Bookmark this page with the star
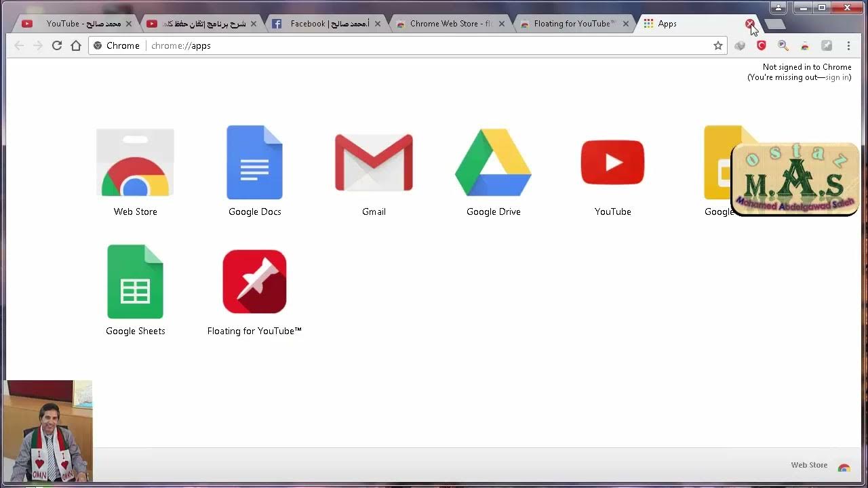Screen dimensions: 868x488 [x=718, y=45]
